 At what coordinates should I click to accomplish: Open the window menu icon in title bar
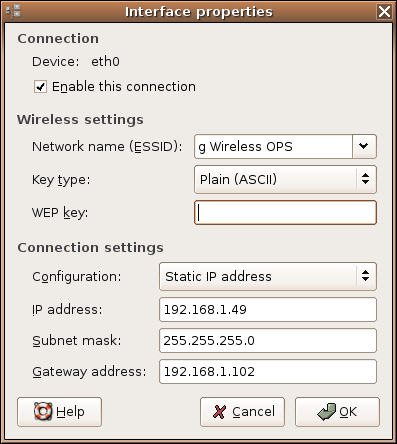[x=14, y=11]
